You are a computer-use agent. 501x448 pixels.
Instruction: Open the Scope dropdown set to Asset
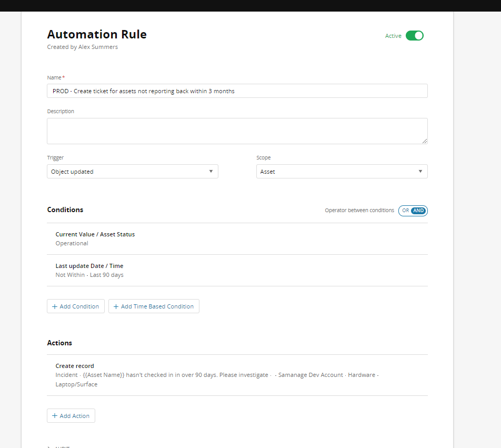[x=342, y=172]
